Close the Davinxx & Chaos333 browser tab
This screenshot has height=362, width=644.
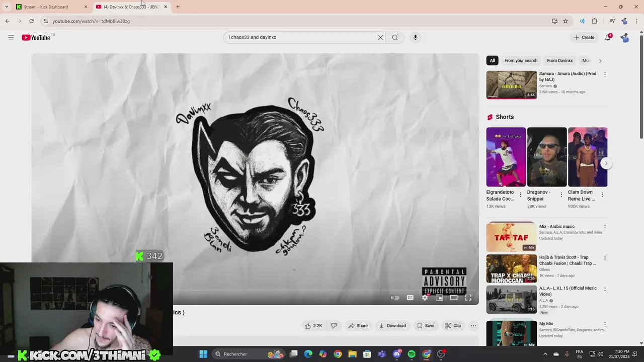coord(166,7)
